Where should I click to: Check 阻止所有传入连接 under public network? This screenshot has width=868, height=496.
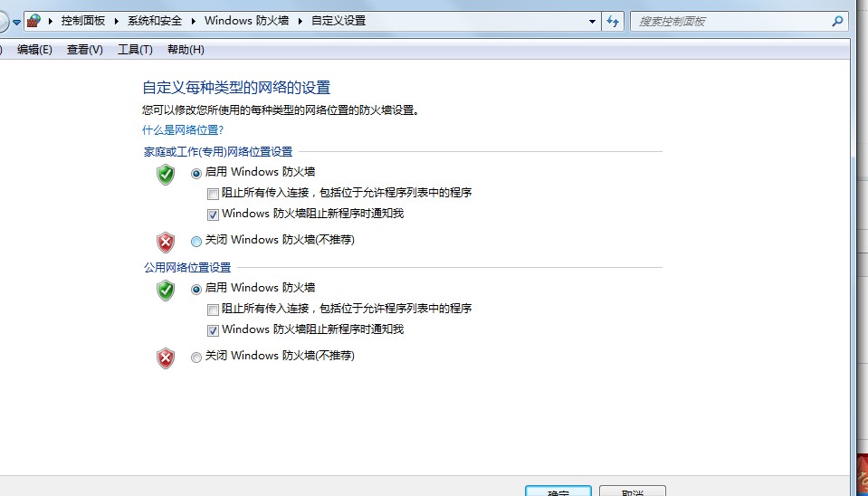coord(213,310)
